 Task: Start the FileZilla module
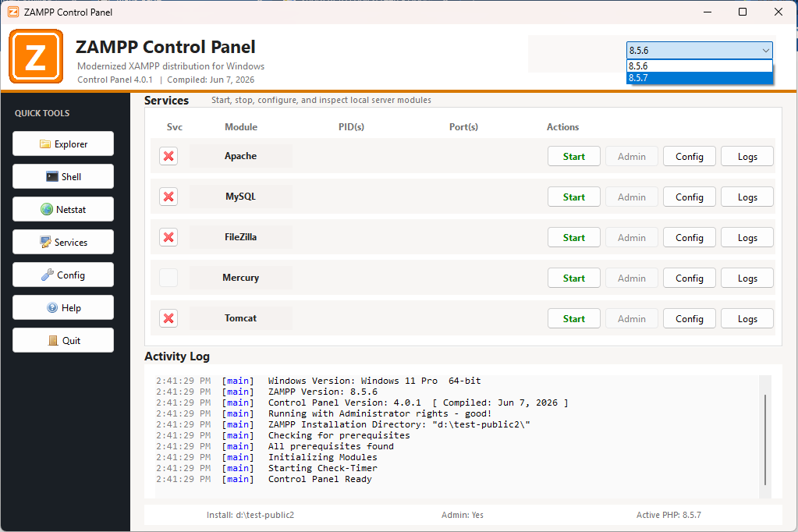573,237
